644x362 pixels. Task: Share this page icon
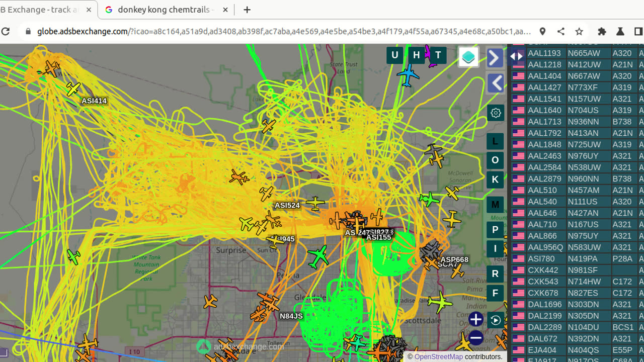[x=561, y=31]
